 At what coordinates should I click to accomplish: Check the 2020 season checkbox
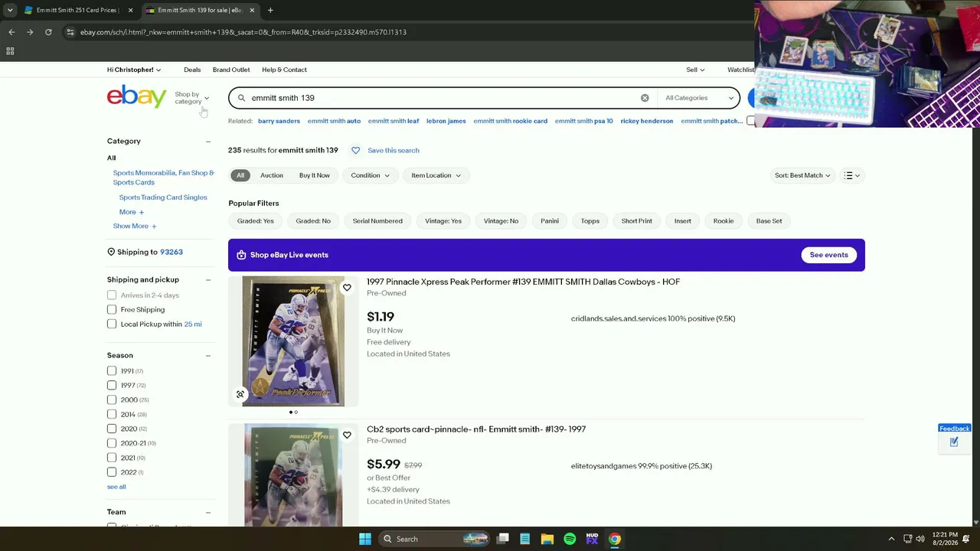click(112, 429)
